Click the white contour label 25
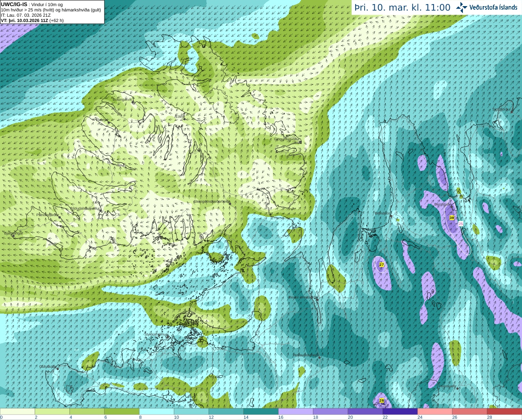 461,224
